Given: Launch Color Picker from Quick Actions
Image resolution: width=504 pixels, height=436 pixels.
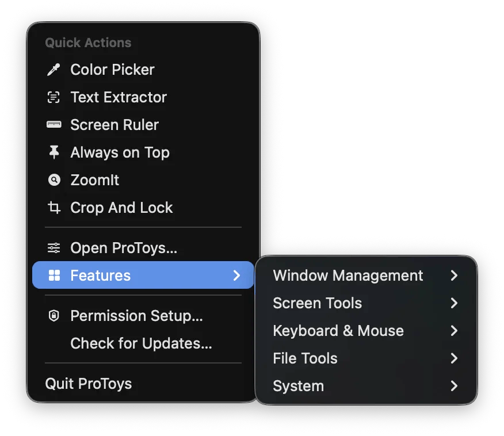Looking at the screenshot, I should 143,70.
